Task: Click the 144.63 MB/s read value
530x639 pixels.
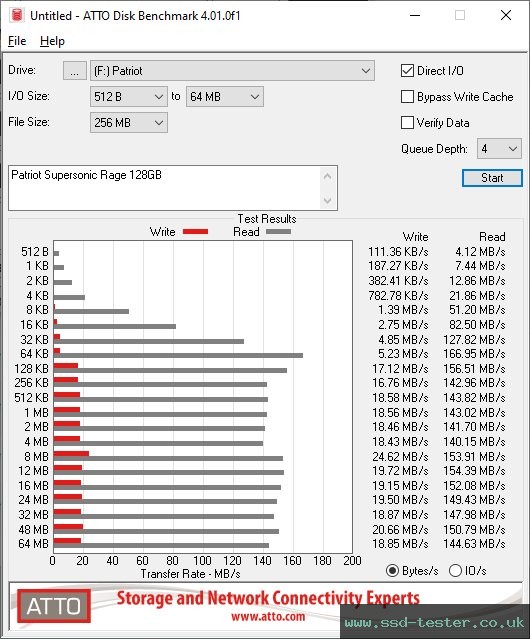Action: (474, 544)
